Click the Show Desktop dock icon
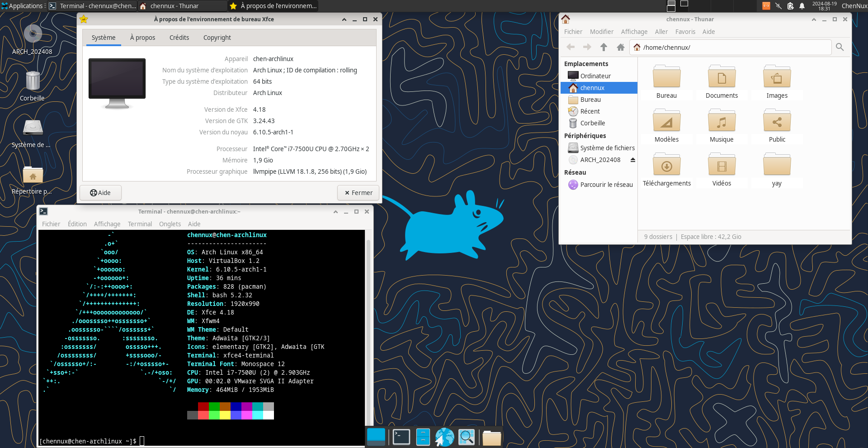Viewport: 868px width, 448px height. coord(376,437)
